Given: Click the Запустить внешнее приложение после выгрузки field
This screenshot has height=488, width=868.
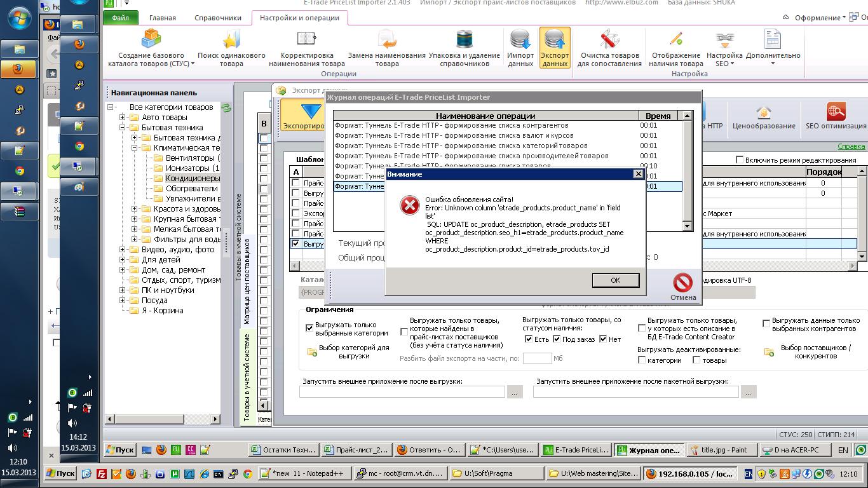Looking at the screenshot, I should point(402,392).
